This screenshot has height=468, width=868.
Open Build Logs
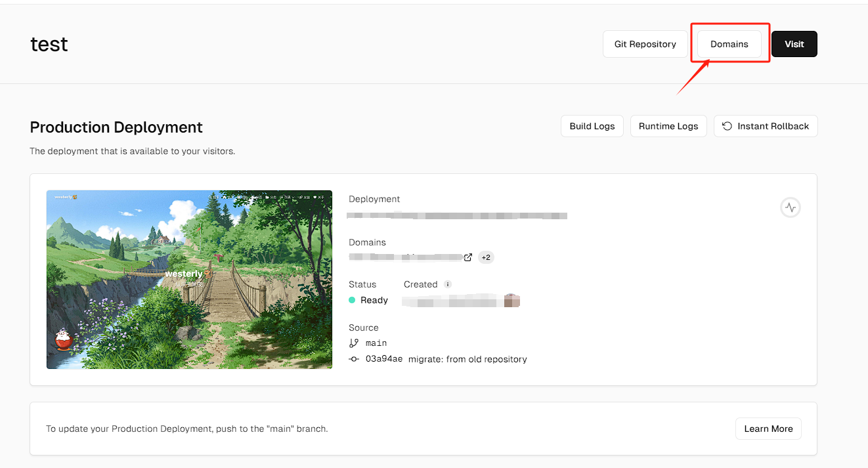pos(592,126)
